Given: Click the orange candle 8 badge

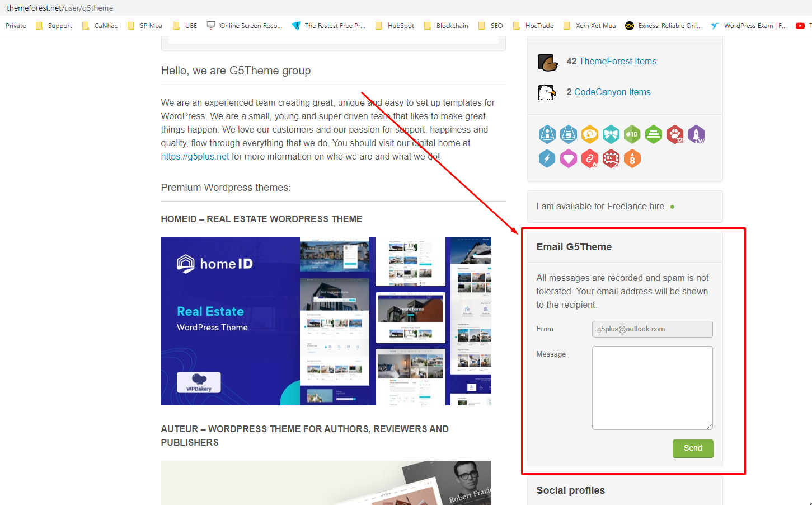Looking at the screenshot, I should (x=632, y=158).
